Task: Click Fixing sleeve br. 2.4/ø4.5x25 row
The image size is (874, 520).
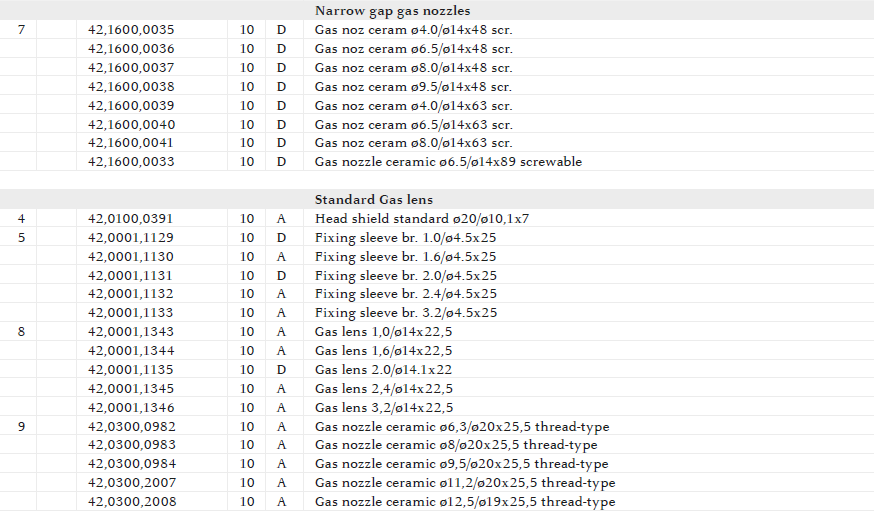Action: tap(405, 294)
